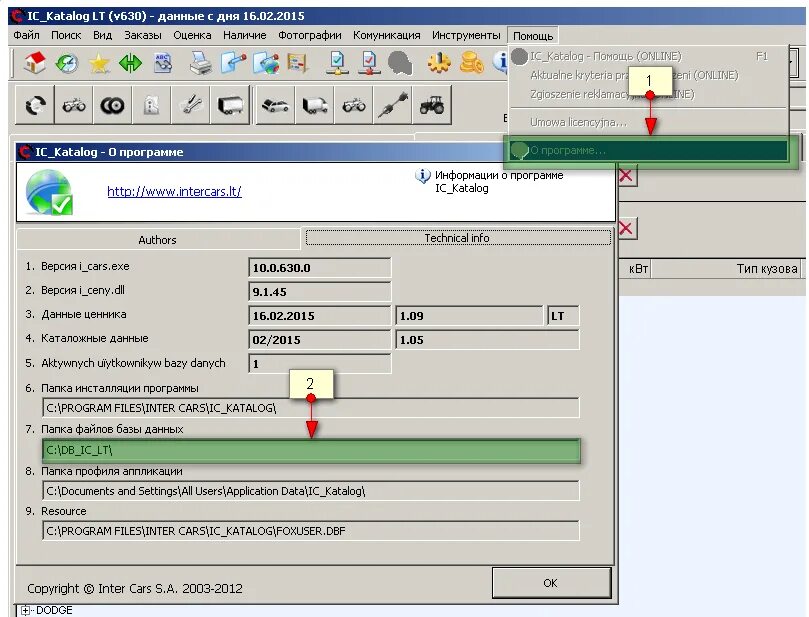Viewport: 809px width, 617px height.
Task: Click the ABC glasses search icon
Action: pyautogui.click(x=163, y=63)
